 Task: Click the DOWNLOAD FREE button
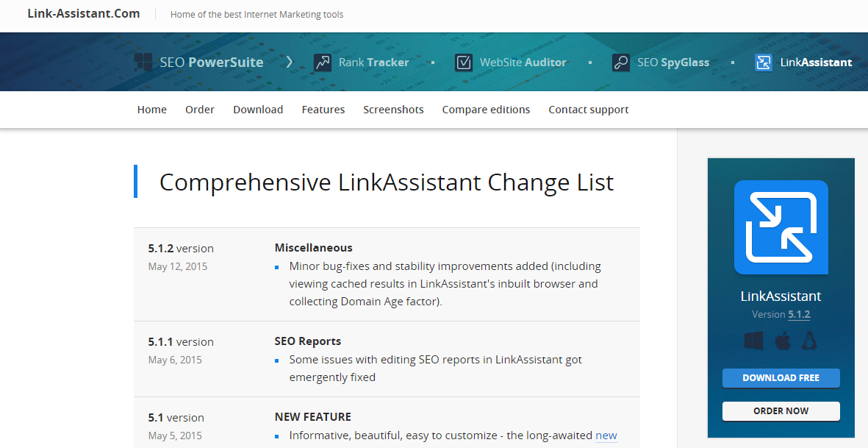(781, 377)
